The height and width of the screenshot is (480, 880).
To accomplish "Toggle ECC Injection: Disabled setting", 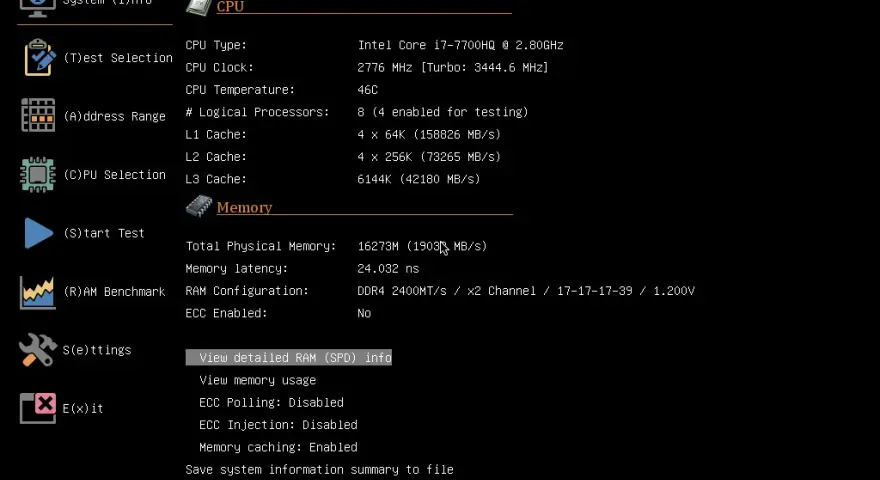I will [x=278, y=425].
